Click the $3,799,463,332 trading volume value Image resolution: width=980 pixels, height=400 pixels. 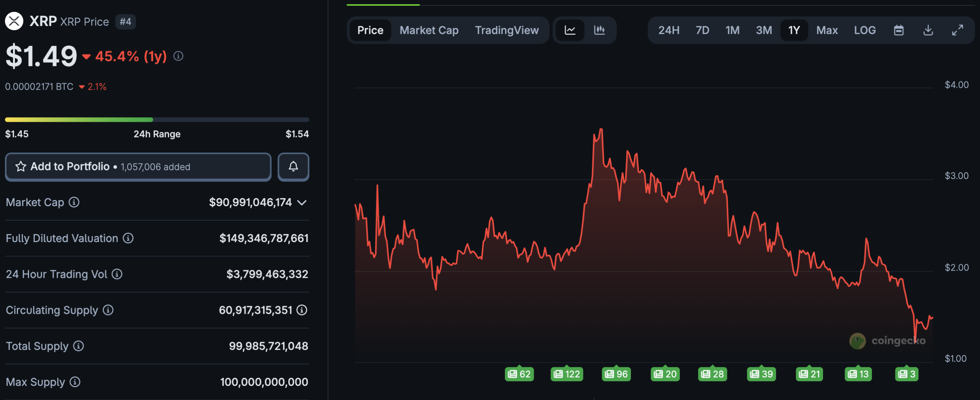[x=267, y=274]
